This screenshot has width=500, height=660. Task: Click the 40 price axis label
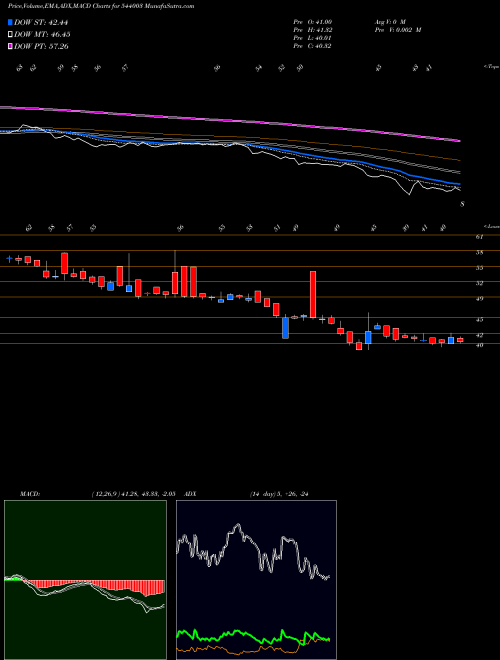coord(479,345)
